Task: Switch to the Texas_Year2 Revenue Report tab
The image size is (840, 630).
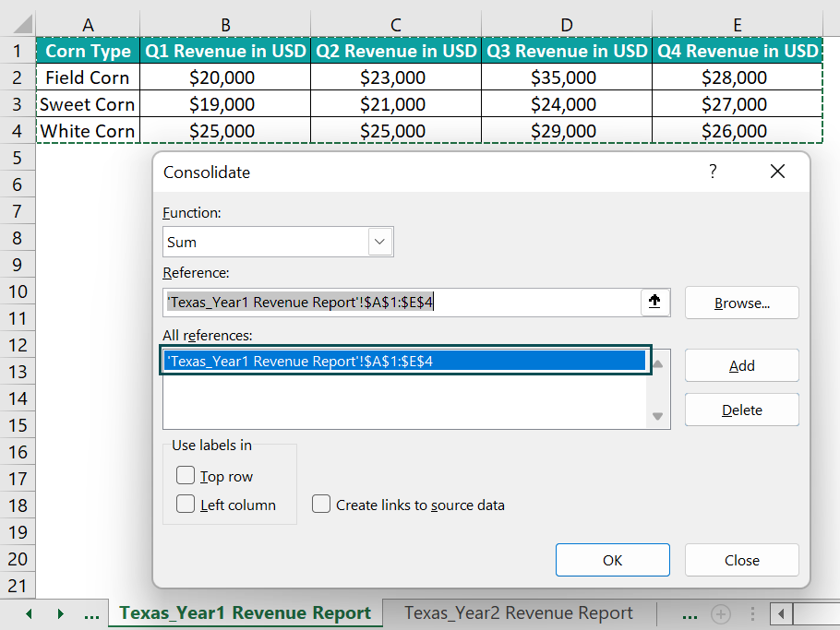Action: [x=519, y=612]
